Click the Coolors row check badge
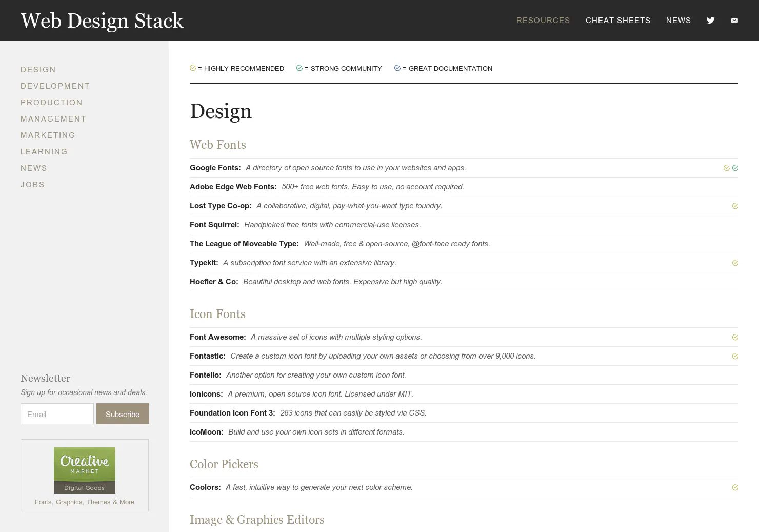This screenshot has width=759, height=532. 735,487
